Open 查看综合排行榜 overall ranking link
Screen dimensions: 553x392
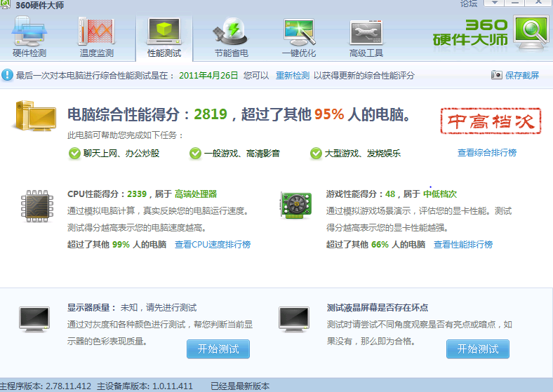click(486, 153)
